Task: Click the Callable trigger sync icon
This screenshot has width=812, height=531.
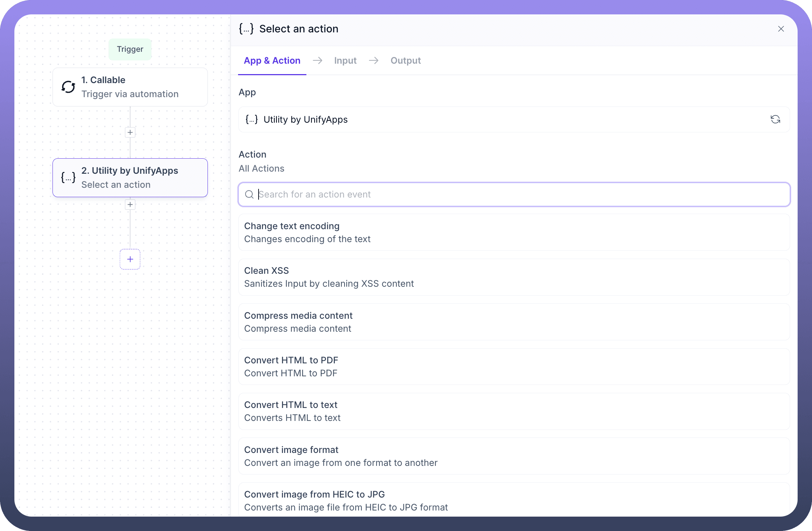Action: pyautogui.click(x=68, y=87)
